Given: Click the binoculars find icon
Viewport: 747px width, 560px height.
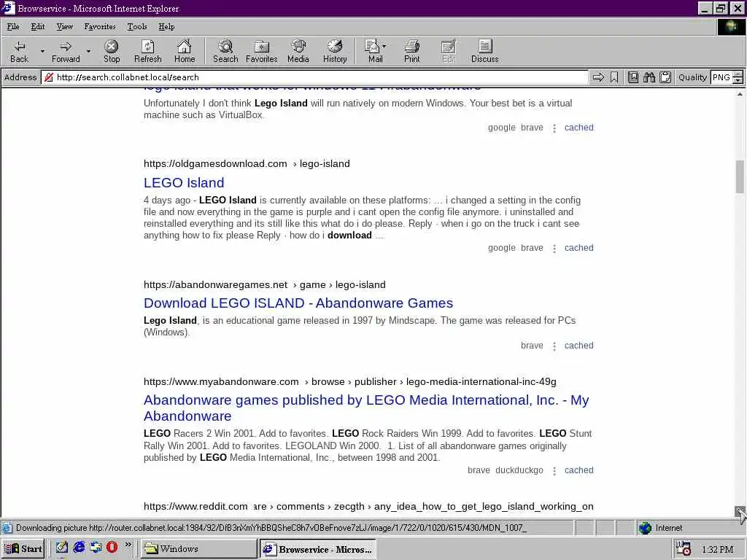Looking at the screenshot, I should point(649,77).
